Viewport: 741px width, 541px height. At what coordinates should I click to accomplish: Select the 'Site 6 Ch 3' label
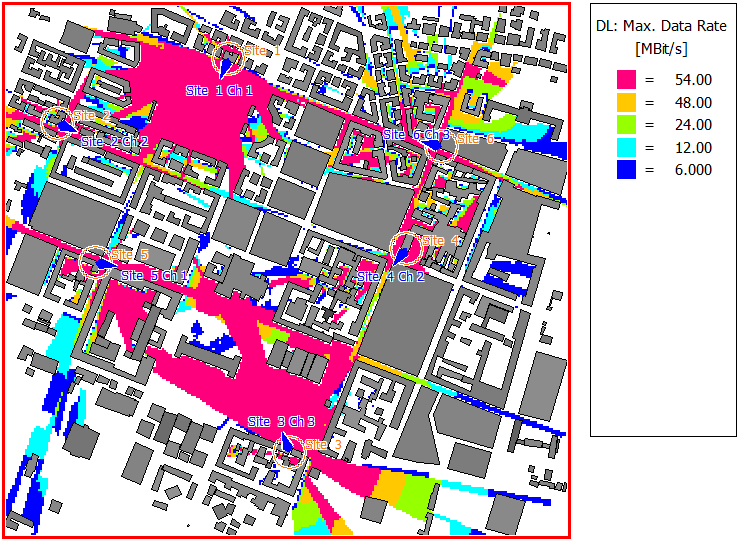pos(416,134)
